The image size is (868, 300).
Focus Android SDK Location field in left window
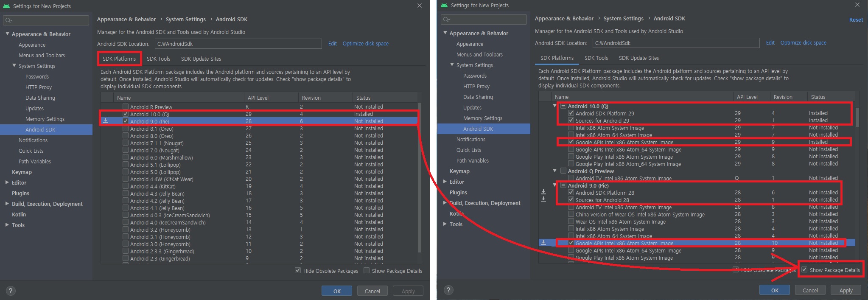(x=238, y=44)
